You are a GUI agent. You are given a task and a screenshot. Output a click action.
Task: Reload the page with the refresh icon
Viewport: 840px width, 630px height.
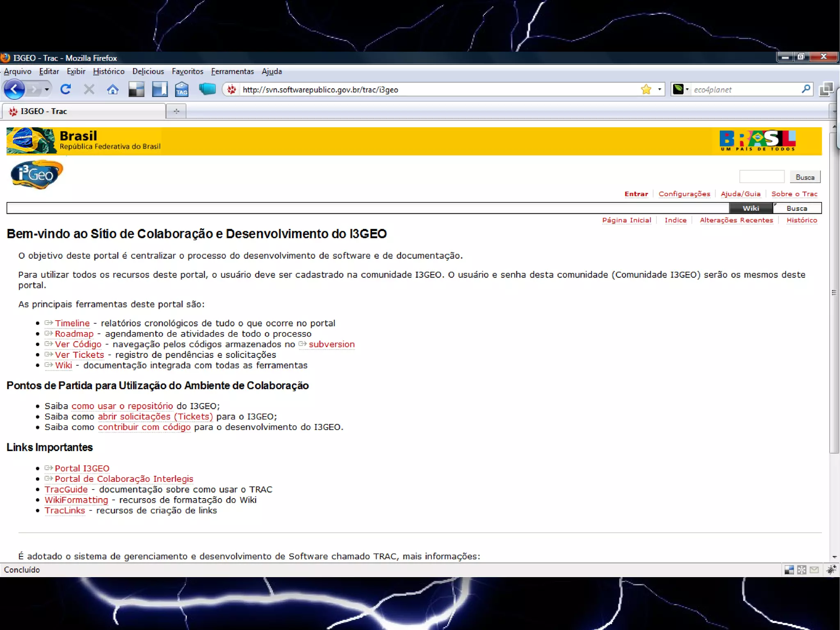[66, 89]
